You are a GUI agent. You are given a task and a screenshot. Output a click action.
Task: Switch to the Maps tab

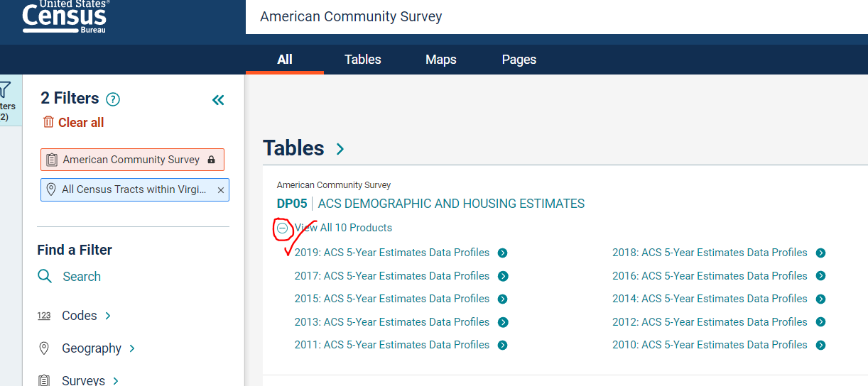[x=440, y=60]
